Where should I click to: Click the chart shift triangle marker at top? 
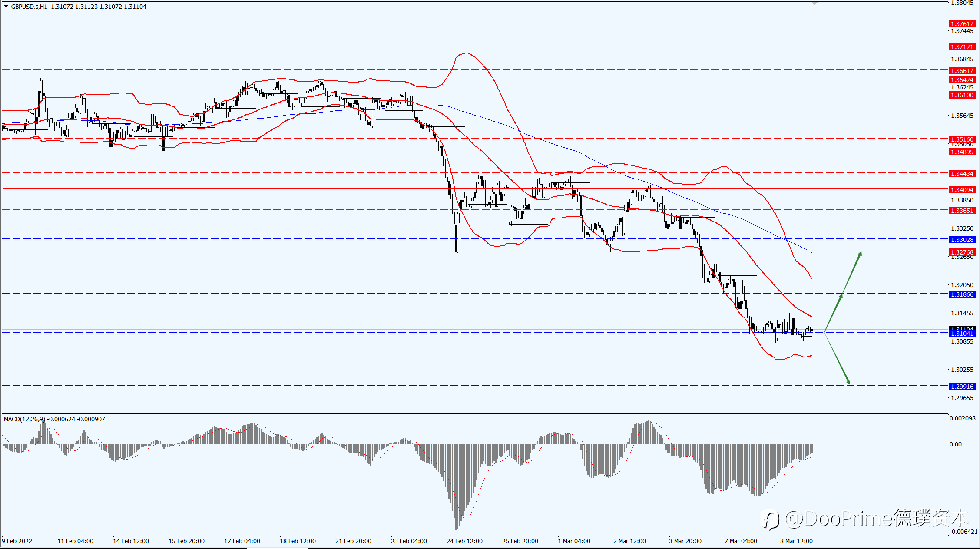814,3
